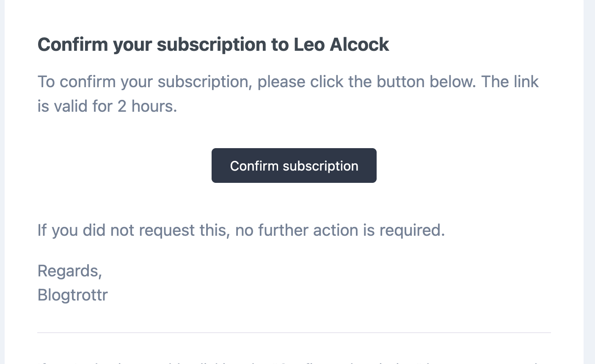This screenshot has width=595, height=364.
Task: Click the 'To confirm your subscription' paragraph
Action: coord(288,94)
